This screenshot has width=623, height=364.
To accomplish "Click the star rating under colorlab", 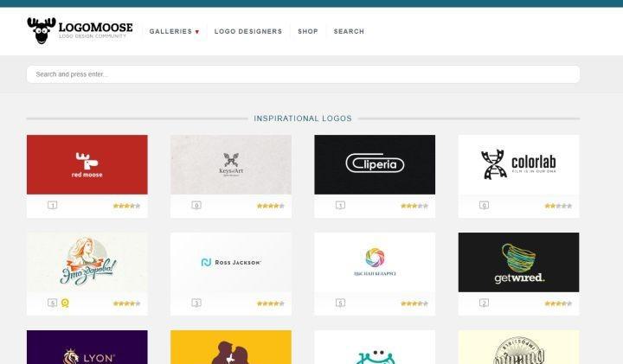I will tap(558, 206).
